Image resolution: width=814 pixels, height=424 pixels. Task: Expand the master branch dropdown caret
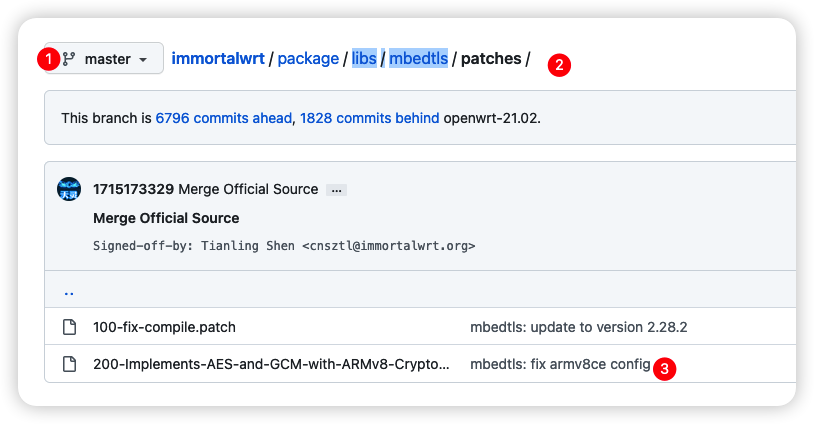[143, 60]
